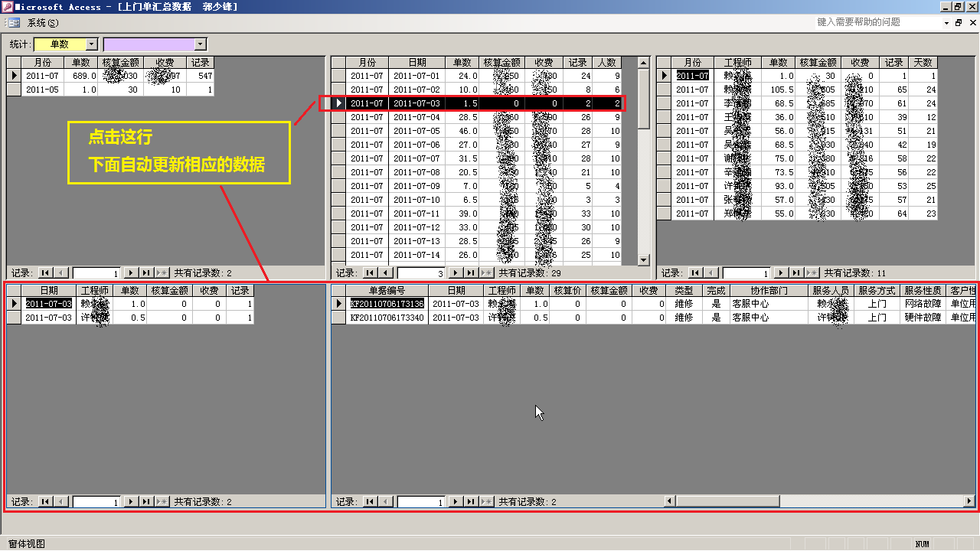The image size is (980, 551).
Task: Click the 单据编号 column header
Action: (387, 291)
